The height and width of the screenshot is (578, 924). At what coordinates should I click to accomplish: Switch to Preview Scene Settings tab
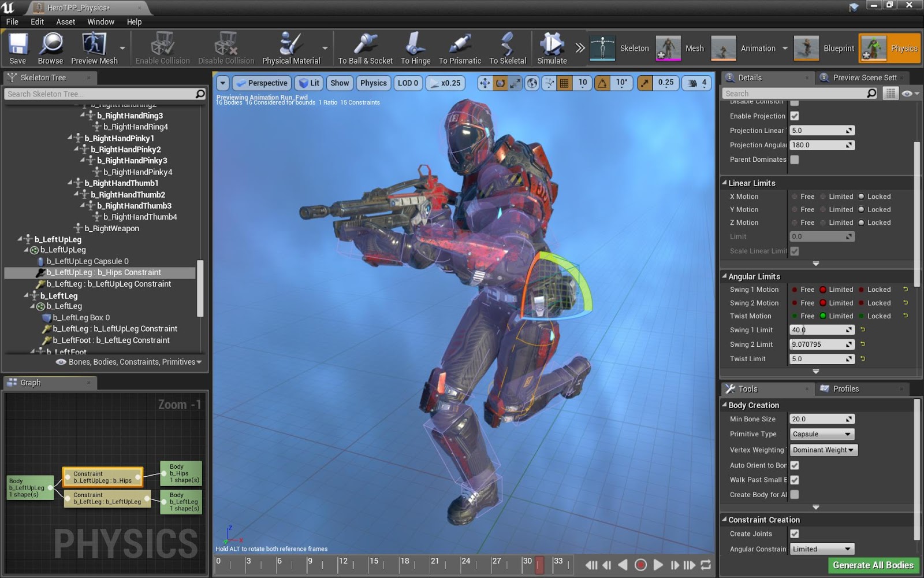tap(865, 77)
